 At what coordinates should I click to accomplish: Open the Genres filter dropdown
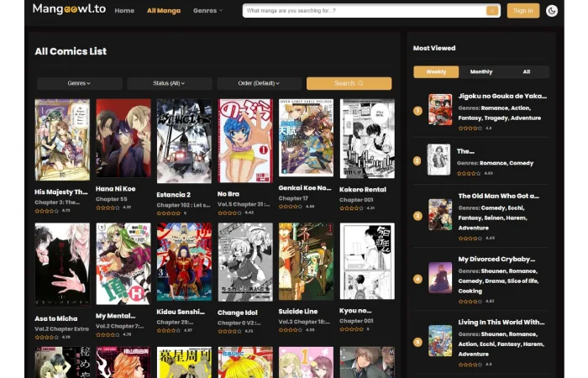pos(79,83)
